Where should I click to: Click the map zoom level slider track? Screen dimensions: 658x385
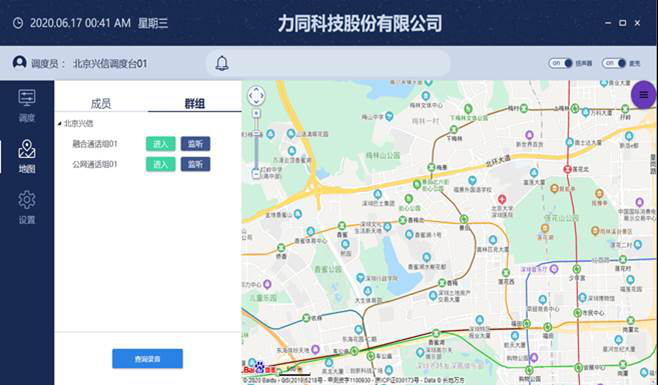point(256,143)
